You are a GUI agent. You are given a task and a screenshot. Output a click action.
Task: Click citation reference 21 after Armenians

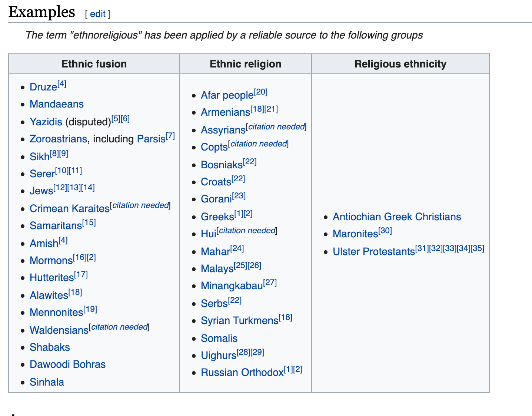pos(271,109)
